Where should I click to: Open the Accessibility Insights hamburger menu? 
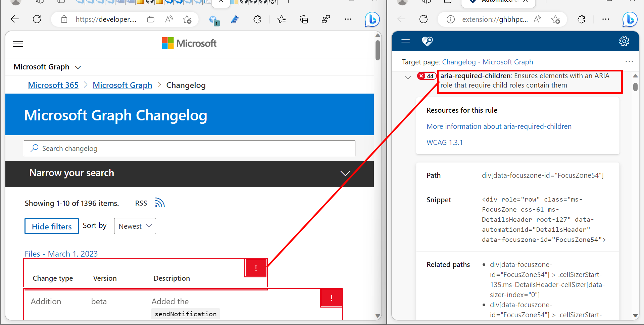click(x=405, y=41)
